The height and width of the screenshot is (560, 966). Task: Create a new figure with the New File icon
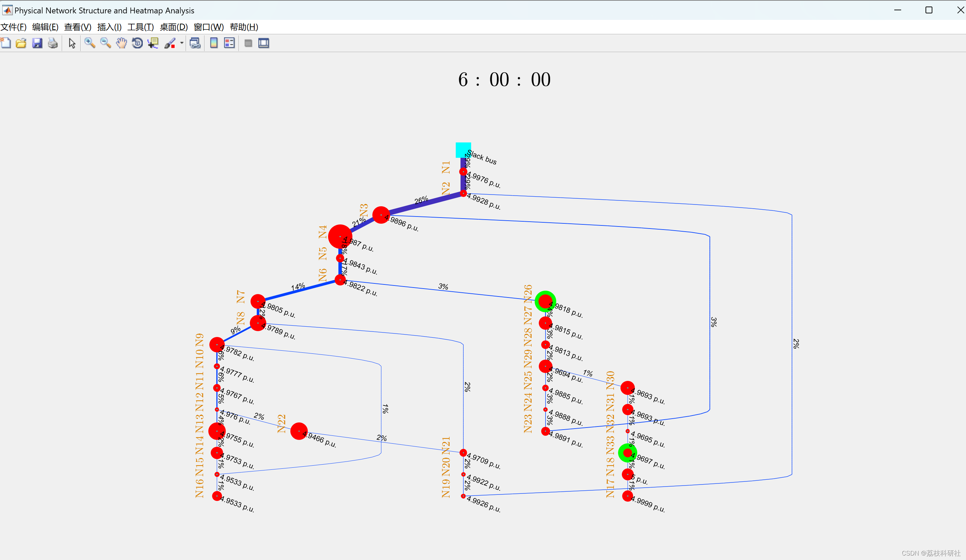(x=6, y=43)
